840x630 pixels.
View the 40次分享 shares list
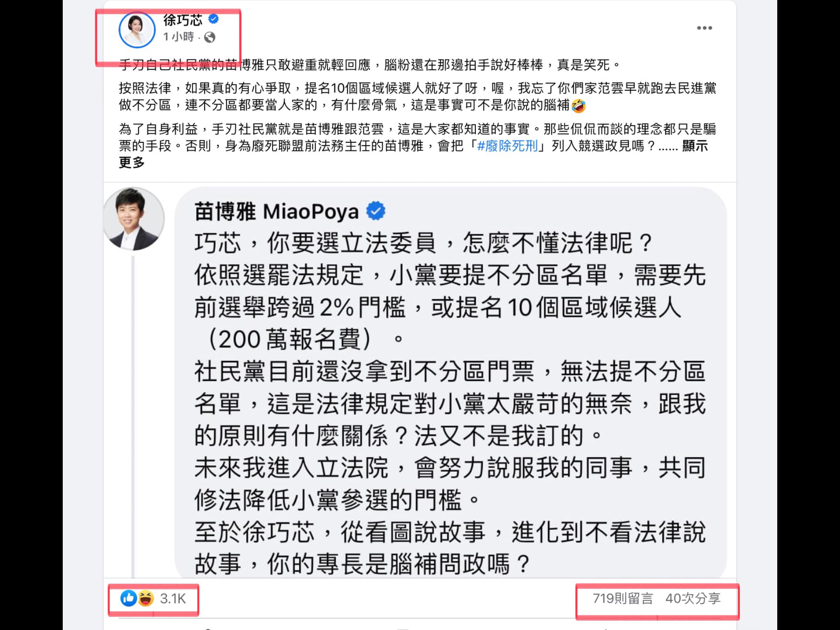[693, 598]
